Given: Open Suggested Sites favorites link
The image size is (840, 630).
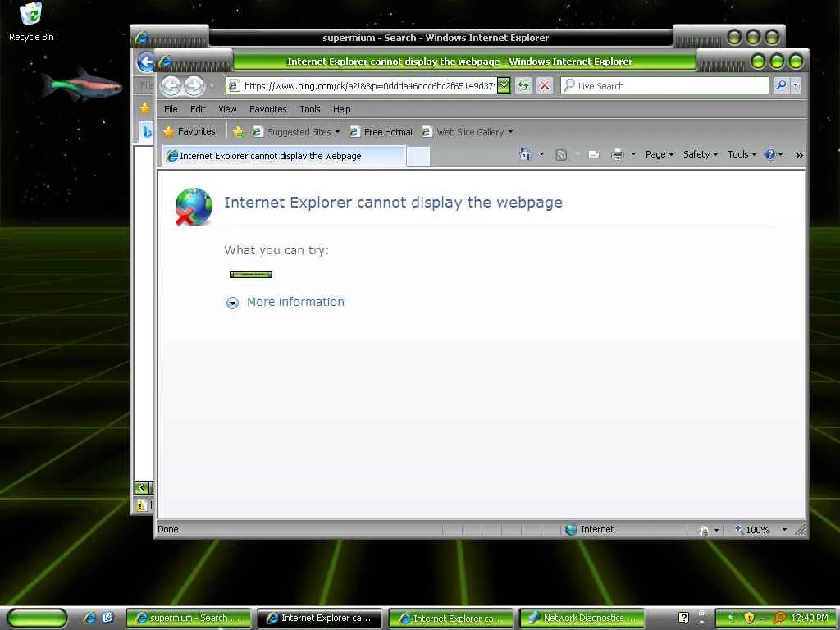Looking at the screenshot, I should pos(293,132).
